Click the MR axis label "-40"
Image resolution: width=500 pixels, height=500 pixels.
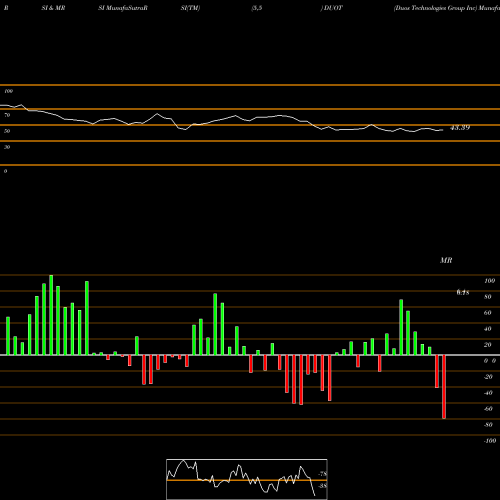pyautogui.click(x=488, y=393)
